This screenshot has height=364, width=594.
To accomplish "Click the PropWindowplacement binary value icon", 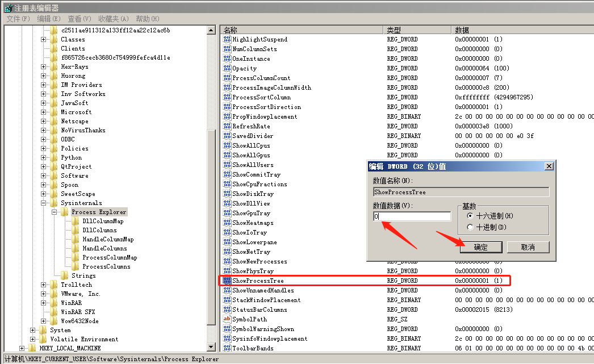I will 227,116.
